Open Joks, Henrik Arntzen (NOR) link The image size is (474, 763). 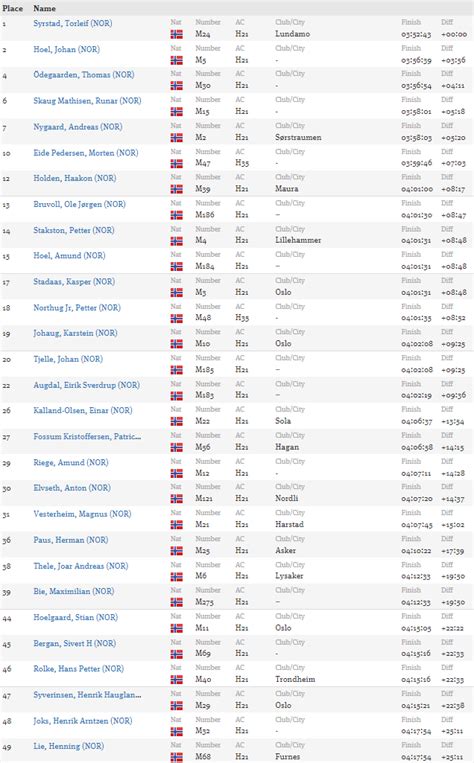pos(83,721)
